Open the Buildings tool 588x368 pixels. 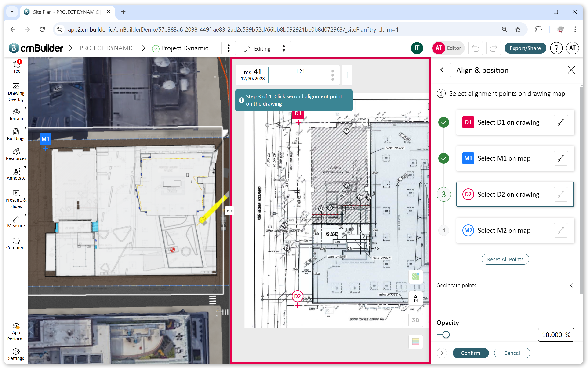16,134
